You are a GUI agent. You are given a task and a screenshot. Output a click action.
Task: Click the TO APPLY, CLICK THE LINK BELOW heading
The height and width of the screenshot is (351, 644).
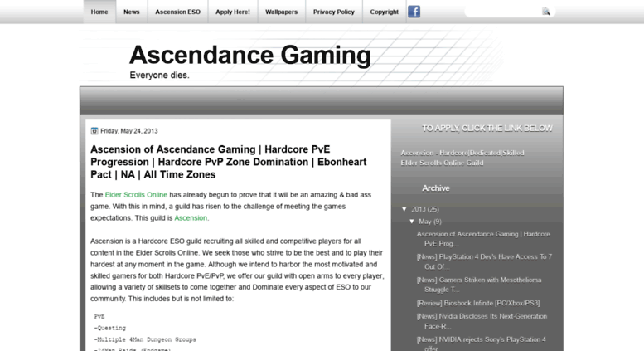point(487,129)
